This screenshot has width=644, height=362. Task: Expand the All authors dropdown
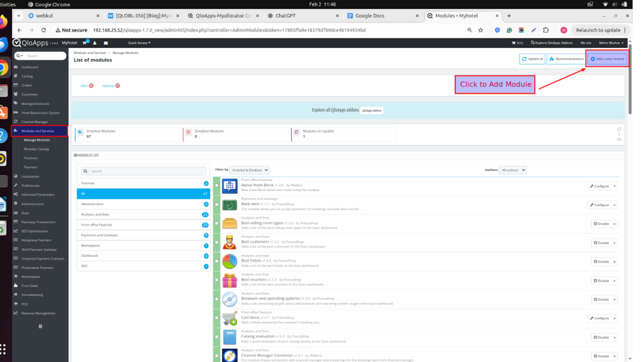pyautogui.click(x=513, y=170)
